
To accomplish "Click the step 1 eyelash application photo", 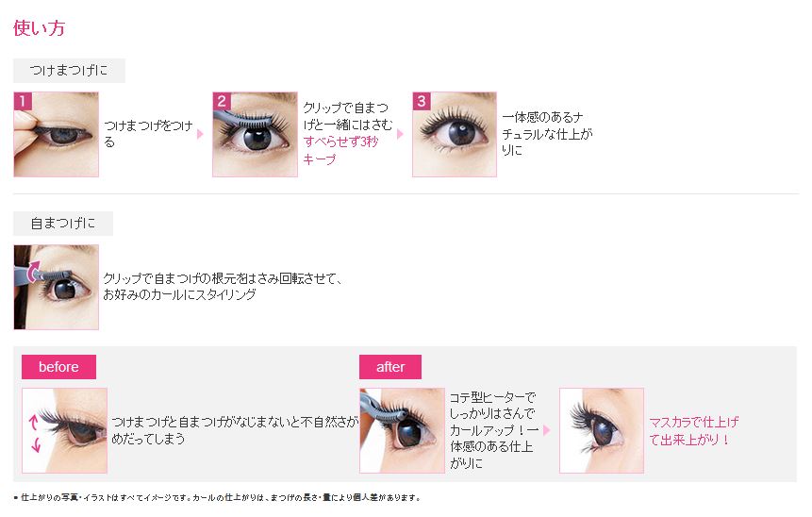I will point(56,135).
